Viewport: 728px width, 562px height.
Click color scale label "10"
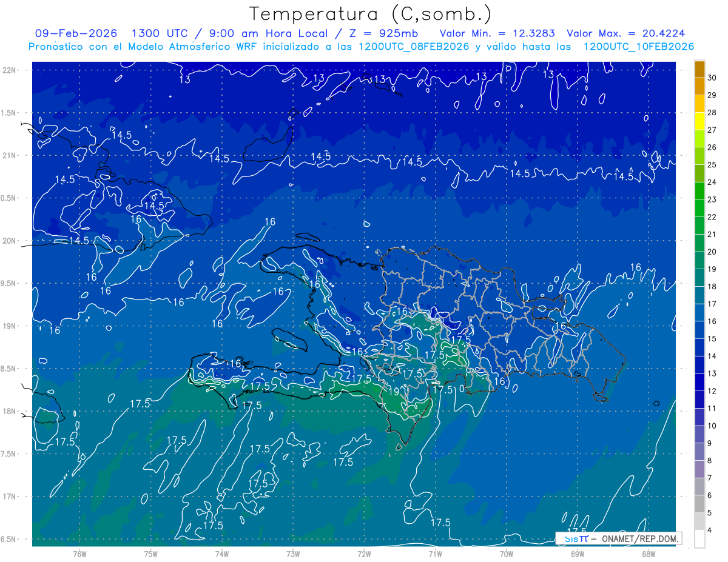click(712, 426)
